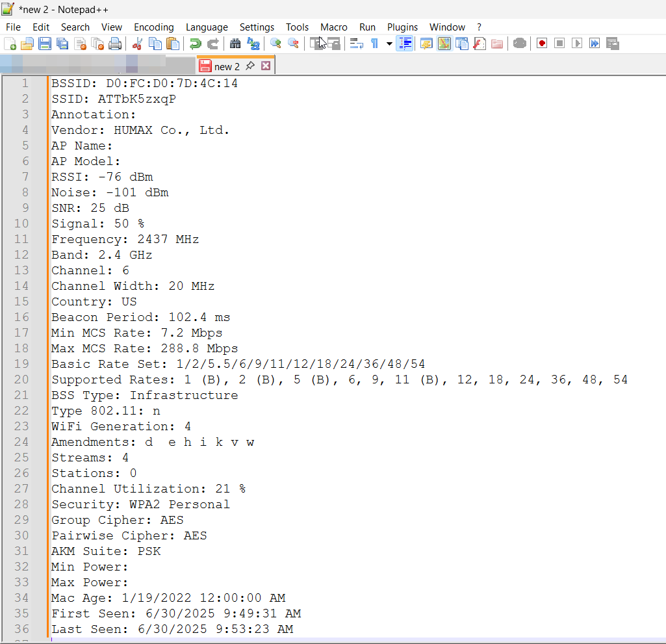Click the Undo arrow icon
Image resolution: width=666 pixels, height=644 pixels.
[195, 44]
